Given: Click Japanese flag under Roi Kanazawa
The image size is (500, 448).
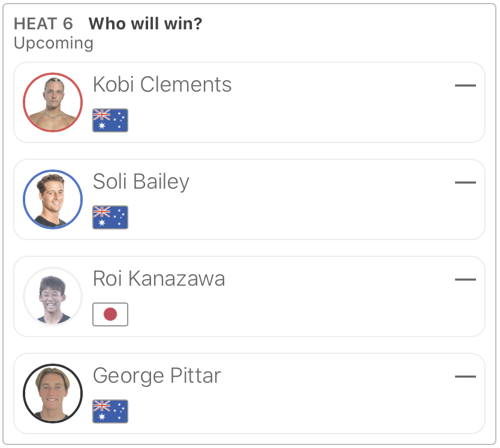Looking at the screenshot, I should 110,314.
